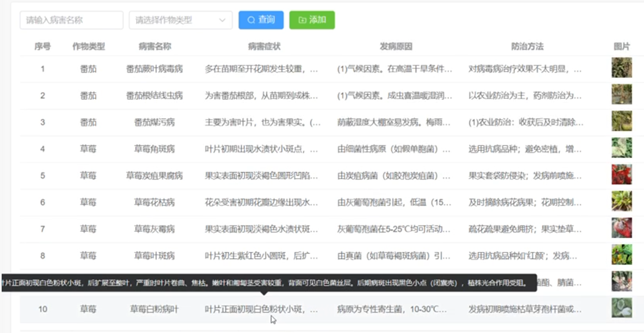Click the green 添加 add button
The height and width of the screenshot is (333, 644).
tap(312, 20)
